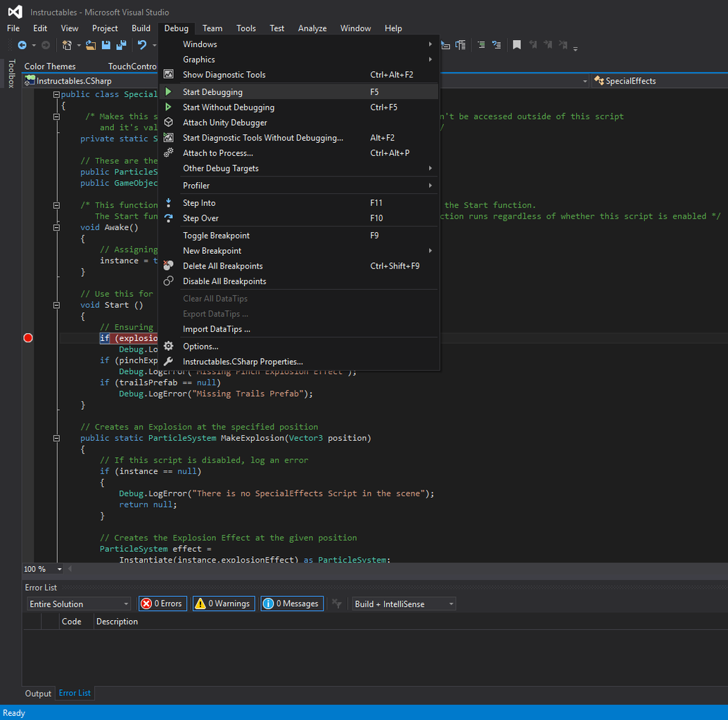728x720 pixels.
Task: Open the Entire Solution dropdown
Action: pos(77,603)
